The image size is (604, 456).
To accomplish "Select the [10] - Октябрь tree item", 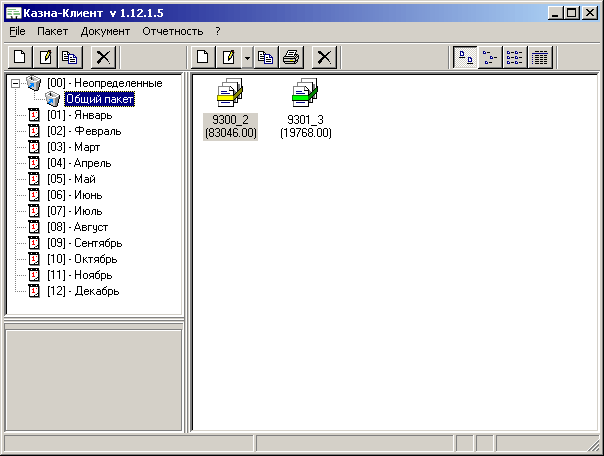I will click(82, 259).
